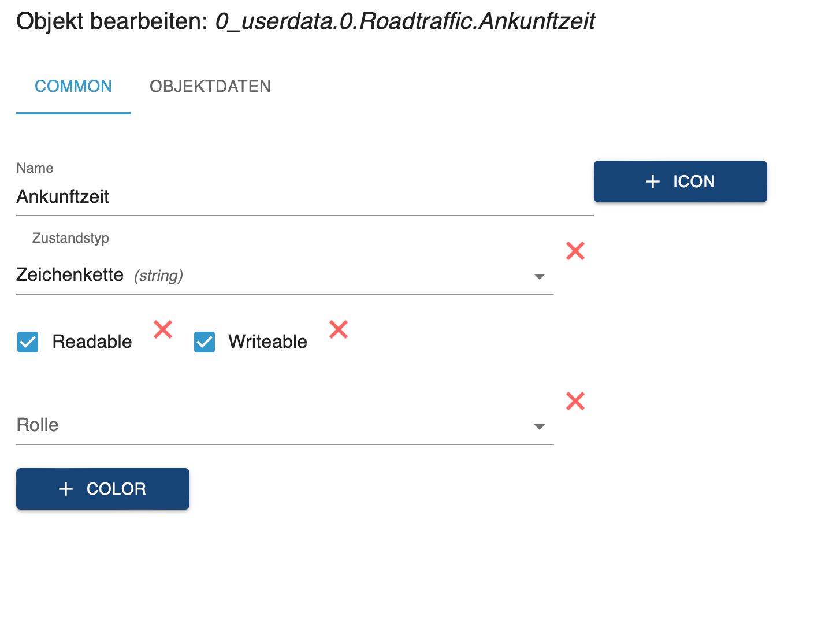The image size is (840, 631).
Task: Switch to the OBJEKTDATEN tab
Action: coord(210,87)
